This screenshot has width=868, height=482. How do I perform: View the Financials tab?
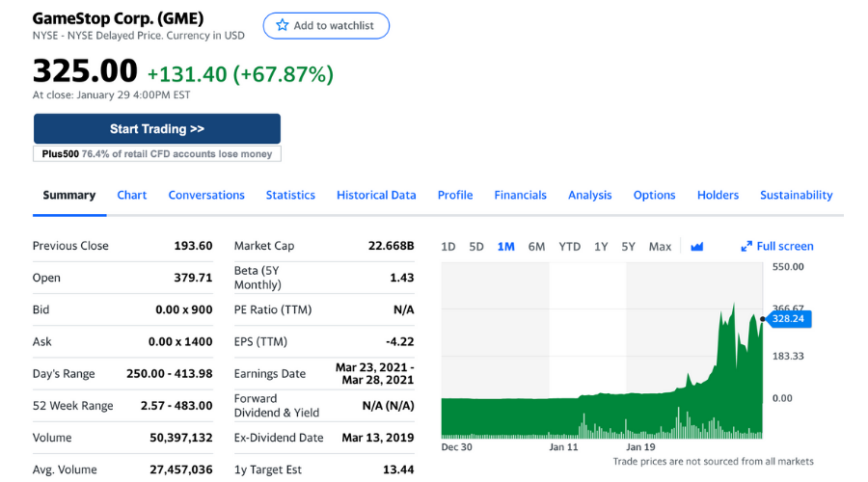520,195
